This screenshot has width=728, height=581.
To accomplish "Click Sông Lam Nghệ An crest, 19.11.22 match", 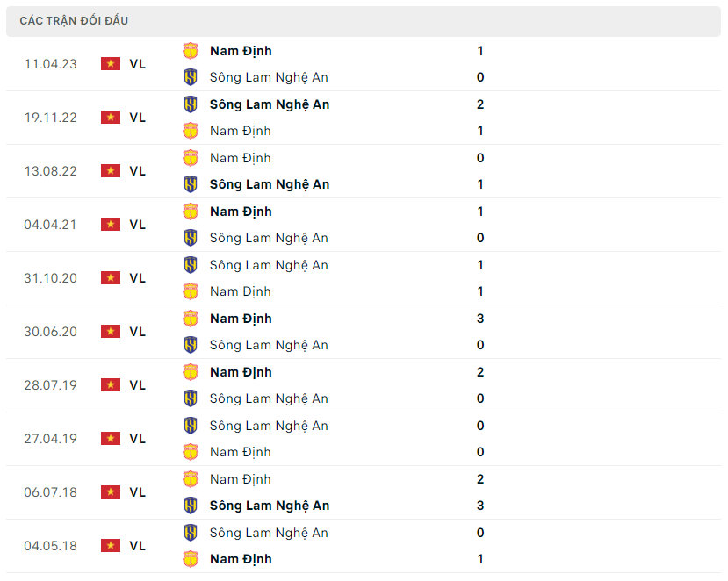I will (x=191, y=104).
